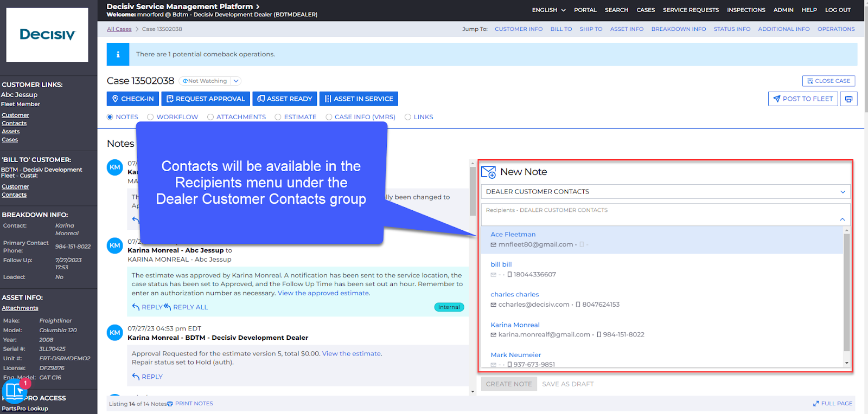The height and width of the screenshot is (414, 868).
Task: Click the phone icon beside 8047624153
Action: 578,305
